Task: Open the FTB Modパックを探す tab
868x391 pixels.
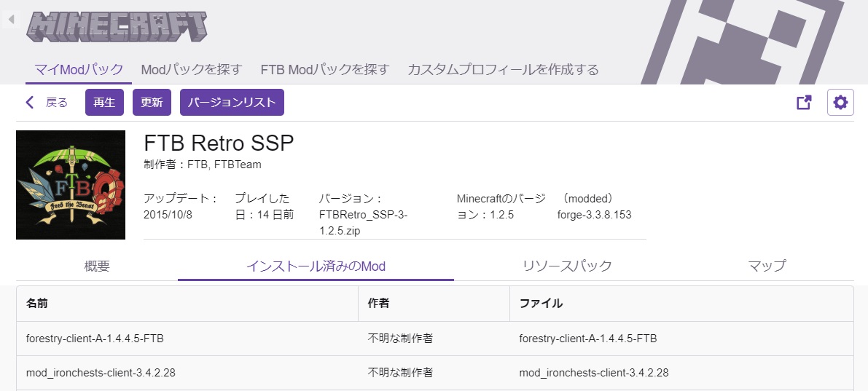Action: (325, 70)
